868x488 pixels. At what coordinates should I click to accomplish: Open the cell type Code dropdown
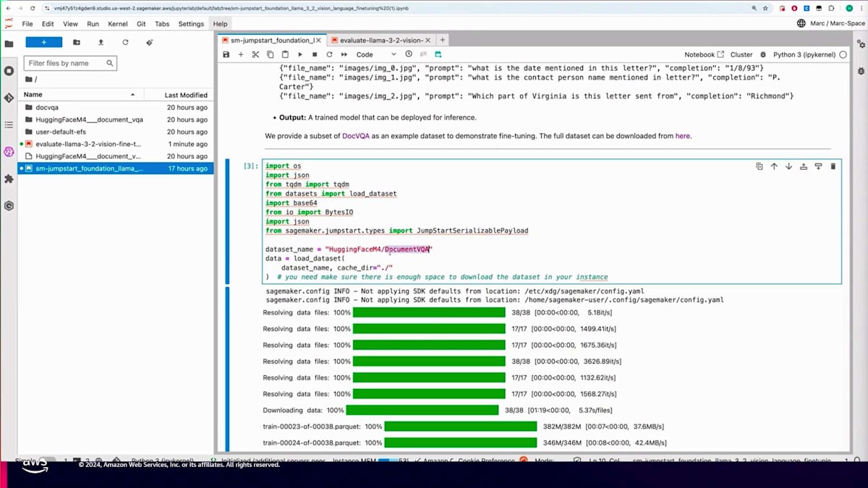(376, 54)
